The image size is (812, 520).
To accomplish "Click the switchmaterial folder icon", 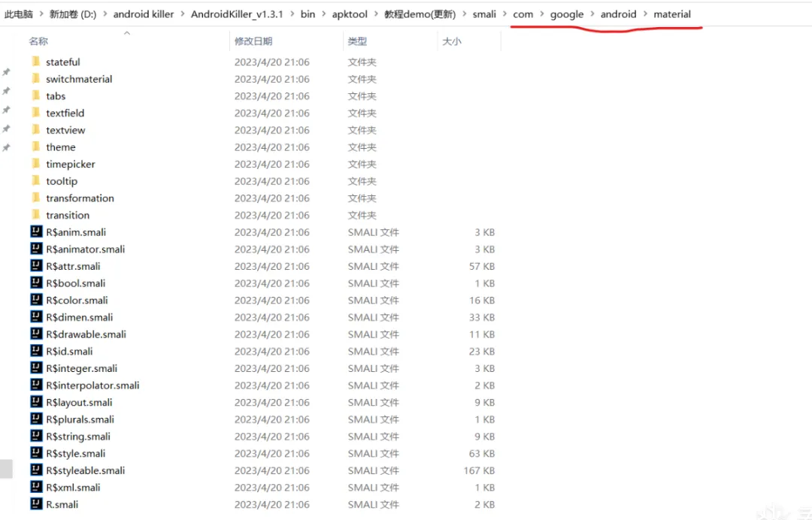I will coord(36,79).
